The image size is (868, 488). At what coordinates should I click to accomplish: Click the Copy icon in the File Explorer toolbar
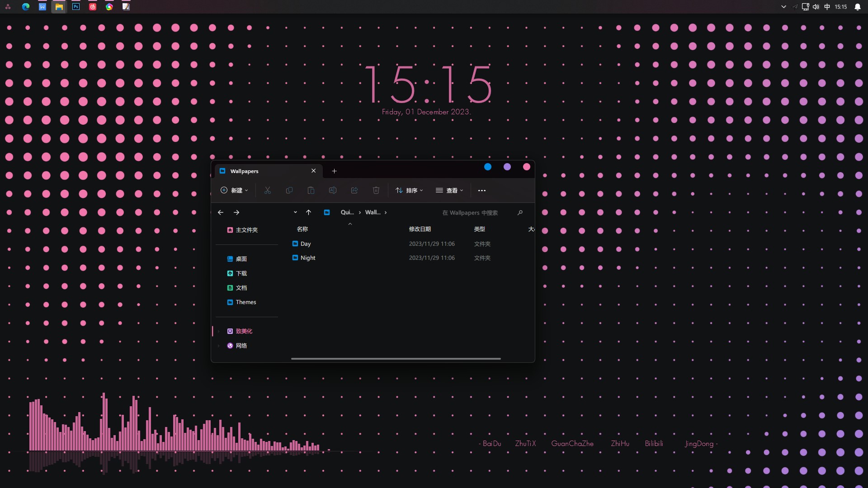(289, 190)
